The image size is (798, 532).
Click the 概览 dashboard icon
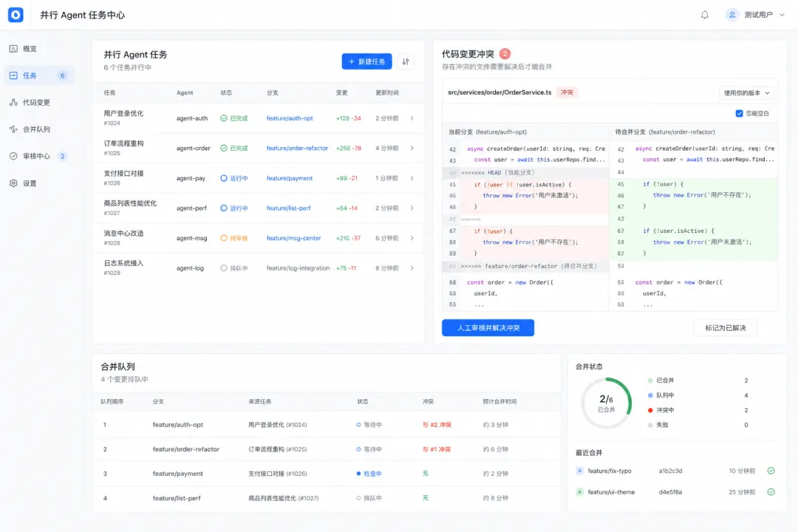click(x=14, y=49)
